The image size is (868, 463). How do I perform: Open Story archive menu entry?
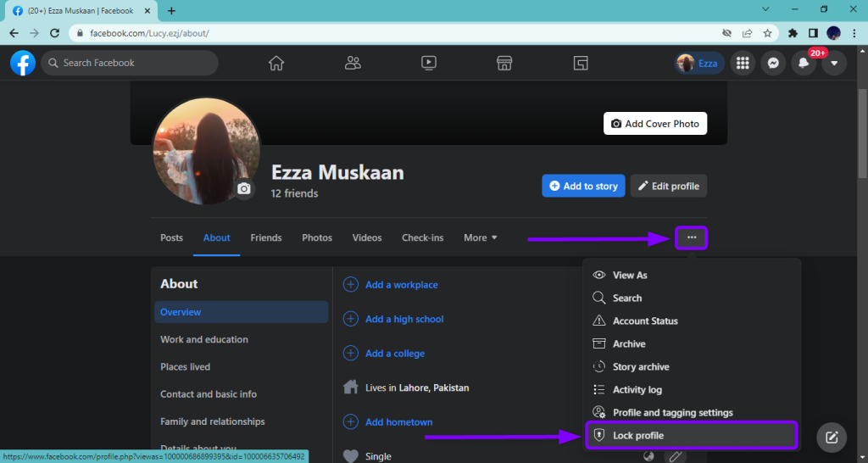692,366
